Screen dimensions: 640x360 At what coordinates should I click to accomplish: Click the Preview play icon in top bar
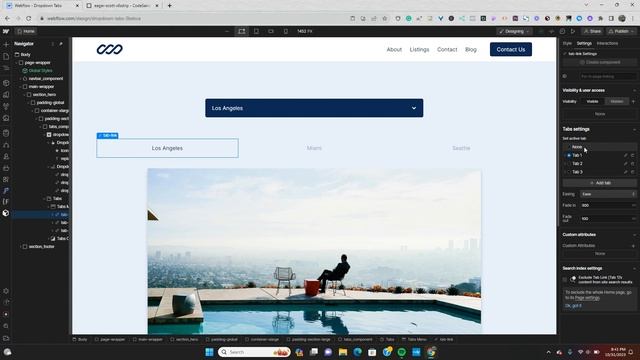[573, 31]
